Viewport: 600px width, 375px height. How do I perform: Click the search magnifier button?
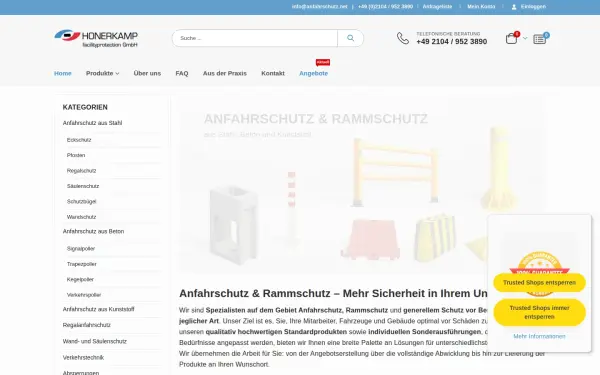(x=351, y=38)
